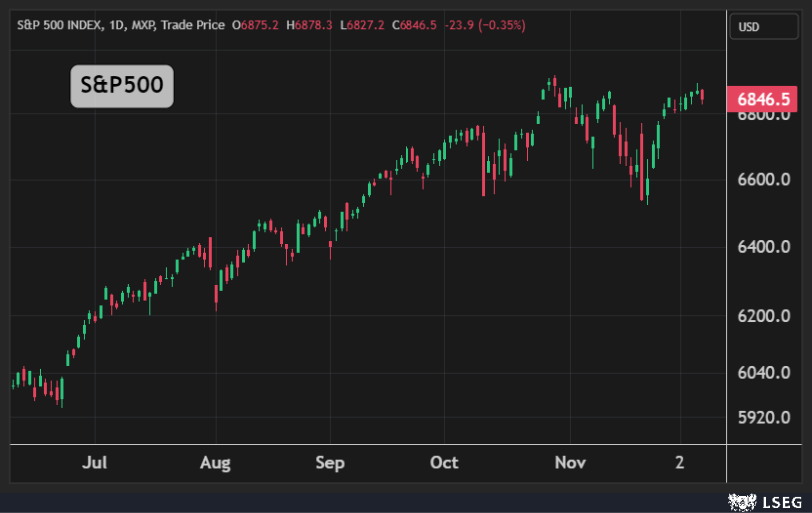This screenshot has height=513, width=812.
Task: Select the low value L6827.2
Action: tap(363, 24)
